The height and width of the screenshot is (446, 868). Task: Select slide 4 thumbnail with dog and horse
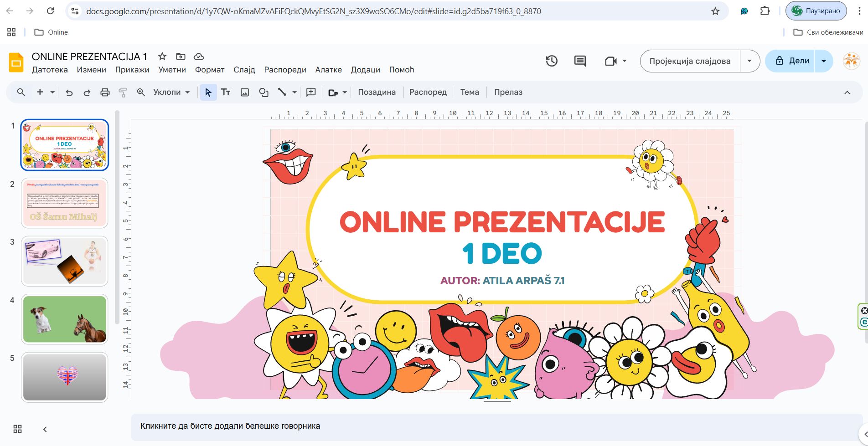pyautogui.click(x=65, y=319)
